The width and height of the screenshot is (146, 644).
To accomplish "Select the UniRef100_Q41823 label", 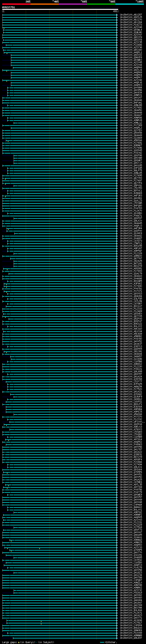I will click(131, 572).
